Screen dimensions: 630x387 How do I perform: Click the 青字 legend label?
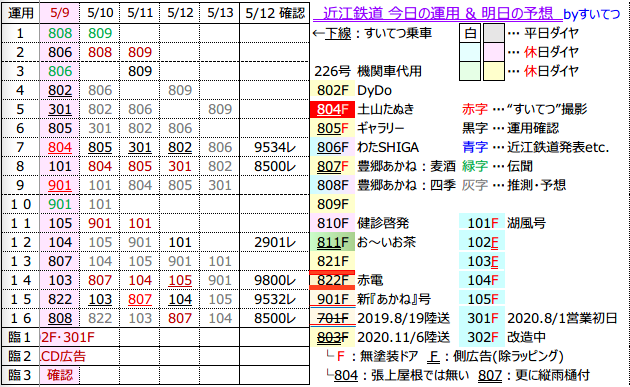pos(475,147)
